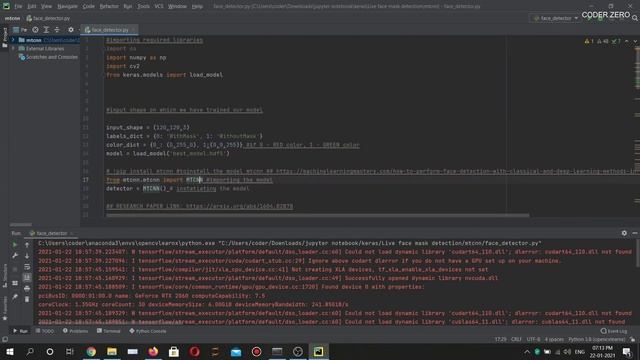Open Firefox from the taskbar
This screenshot has width=640, height=360.
tap(153, 351)
